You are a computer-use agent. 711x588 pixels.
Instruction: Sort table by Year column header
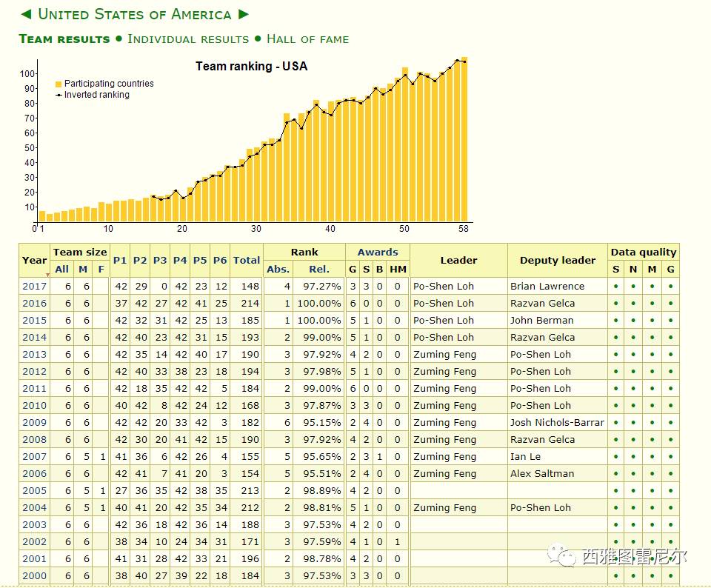pyautogui.click(x=35, y=260)
